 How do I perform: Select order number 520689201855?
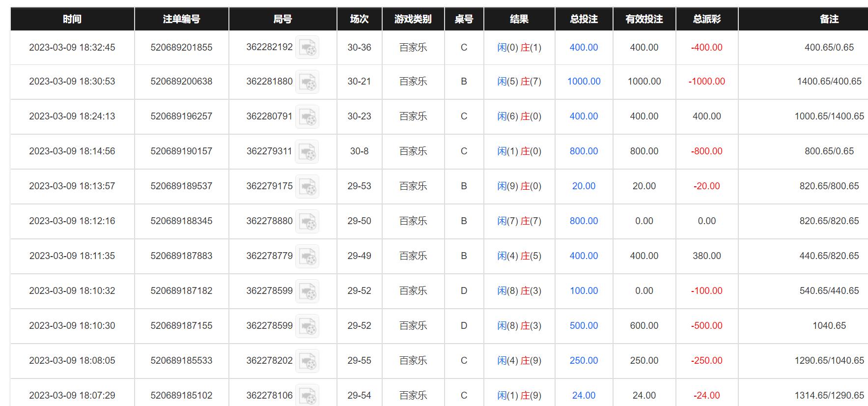point(181,48)
